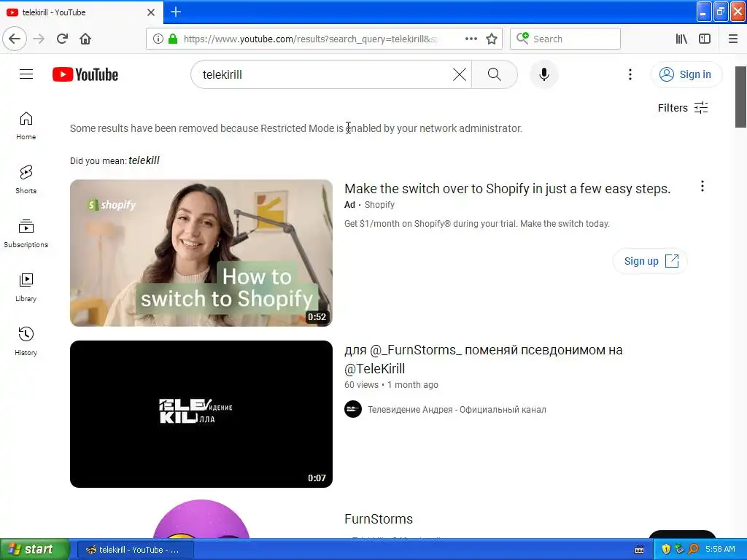Open Shorts in the YouTube sidebar
The width and height of the screenshot is (747, 560).
[26, 179]
